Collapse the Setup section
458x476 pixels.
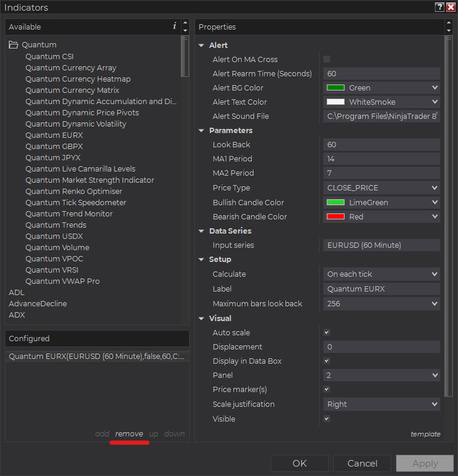click(x=202, y=260)
